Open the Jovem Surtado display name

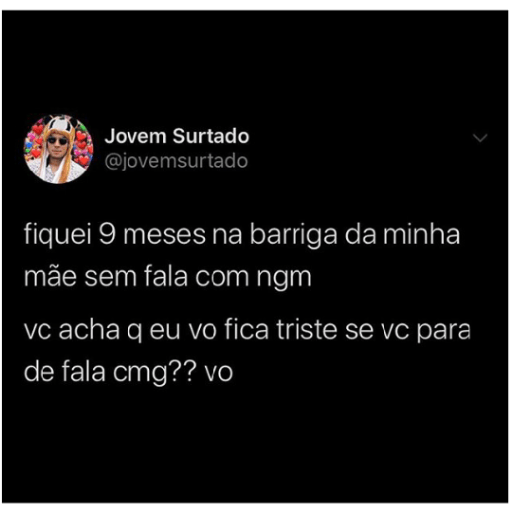click(x=177, y=136)
